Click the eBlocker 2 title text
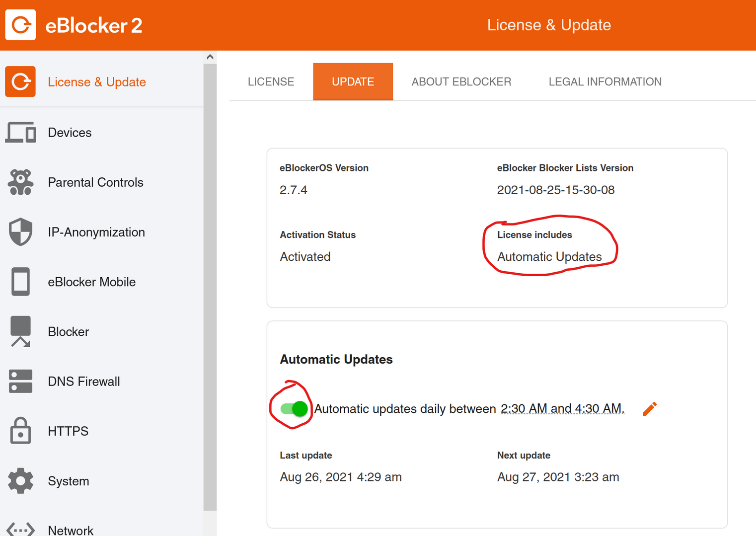Viewport: 756px width, 536px height. point(94,25)
